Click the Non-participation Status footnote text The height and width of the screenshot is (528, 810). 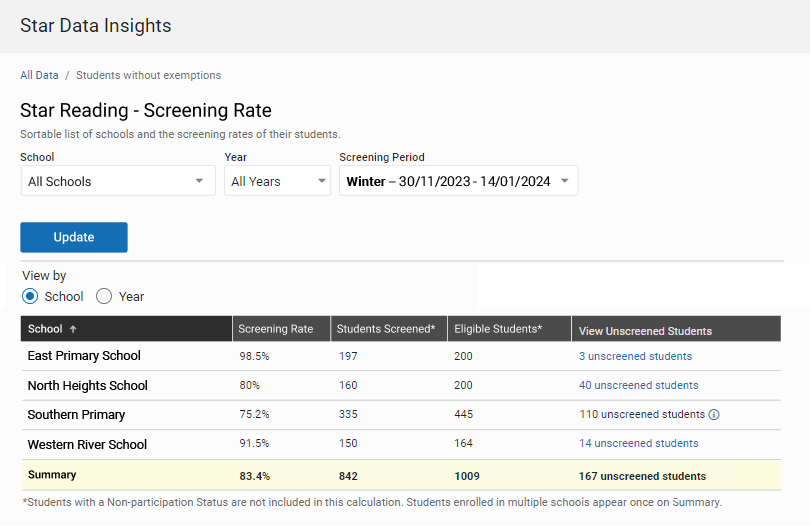(372, 502)
